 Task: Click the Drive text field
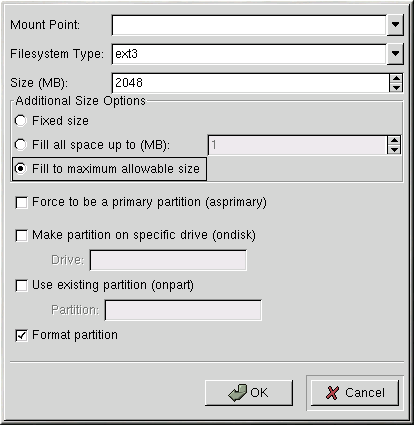(168, 260)
